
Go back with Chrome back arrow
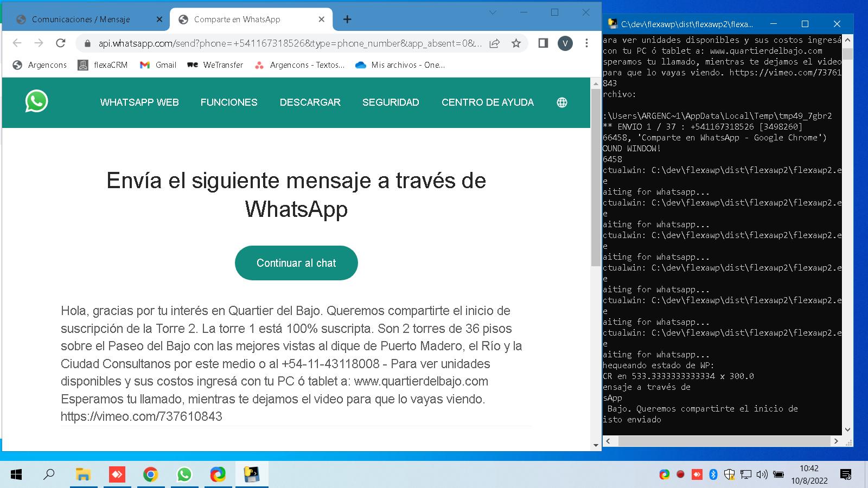17,43
